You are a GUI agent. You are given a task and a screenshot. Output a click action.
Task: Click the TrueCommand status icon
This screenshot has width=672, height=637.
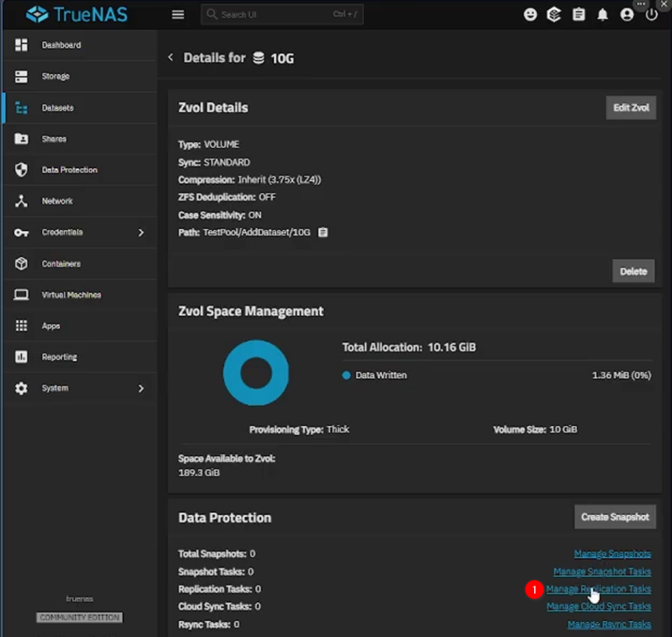554,14
